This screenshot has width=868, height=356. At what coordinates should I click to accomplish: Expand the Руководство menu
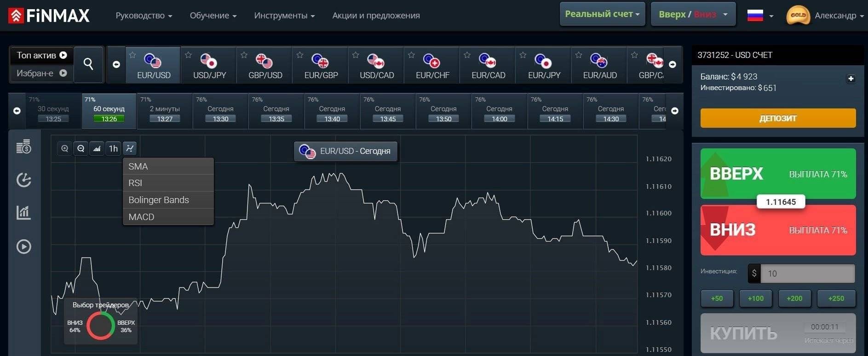point(144,16)
